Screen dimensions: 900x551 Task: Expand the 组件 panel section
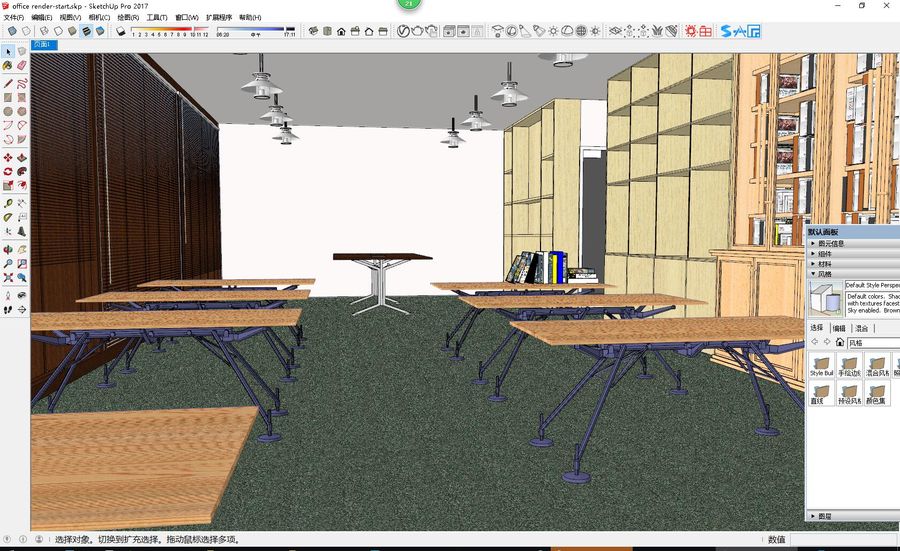click(854, 254)
